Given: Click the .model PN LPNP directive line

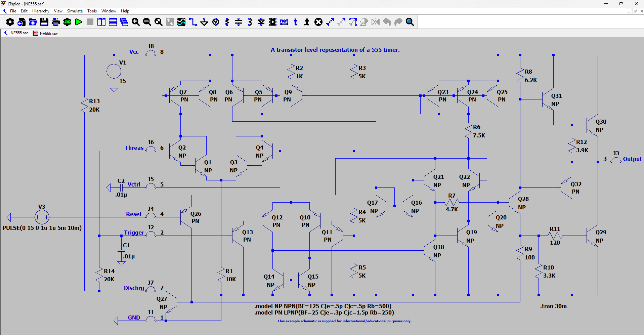Looking at the screenshot, I should (324, 312).
